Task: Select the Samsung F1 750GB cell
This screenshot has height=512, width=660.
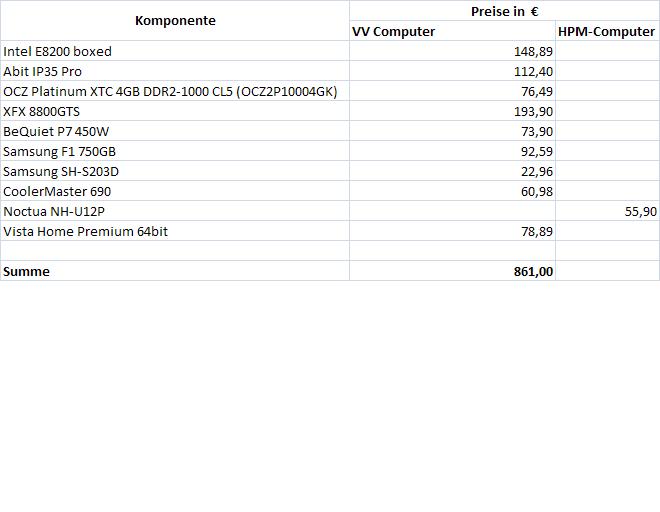Action: pyautogui.click(x=175, y=151)
